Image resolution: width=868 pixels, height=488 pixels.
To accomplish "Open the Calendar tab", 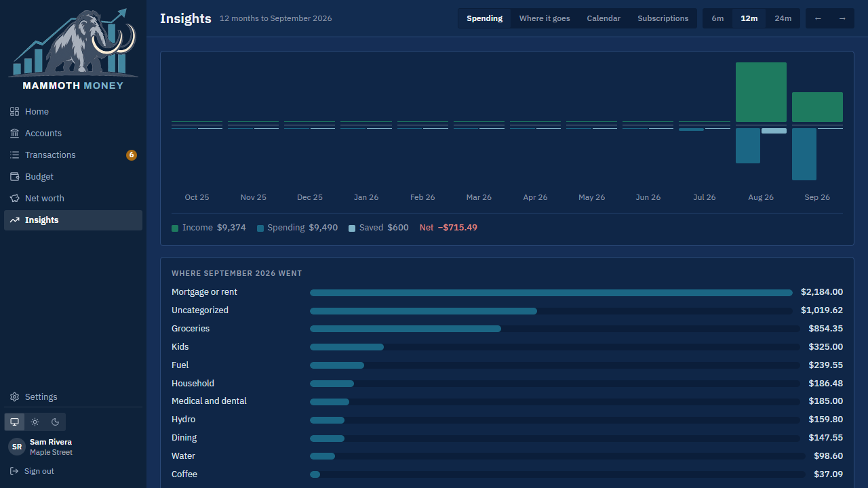I will pos(604,18).
